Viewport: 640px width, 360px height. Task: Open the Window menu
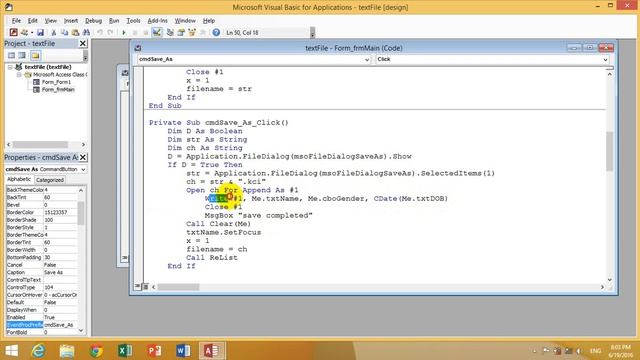[x=185, y=20]
